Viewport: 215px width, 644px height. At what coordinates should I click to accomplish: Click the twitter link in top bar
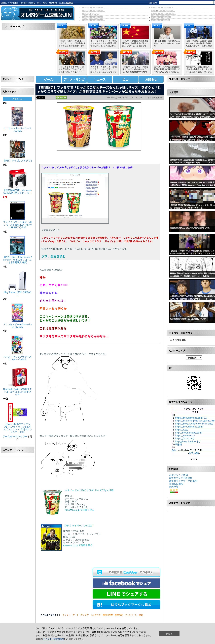(24, 3)
